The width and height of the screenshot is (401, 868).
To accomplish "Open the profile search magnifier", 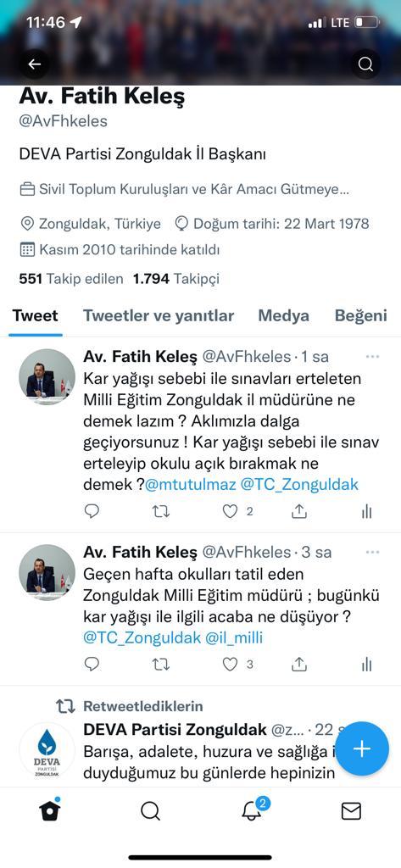I will point(365,64).
